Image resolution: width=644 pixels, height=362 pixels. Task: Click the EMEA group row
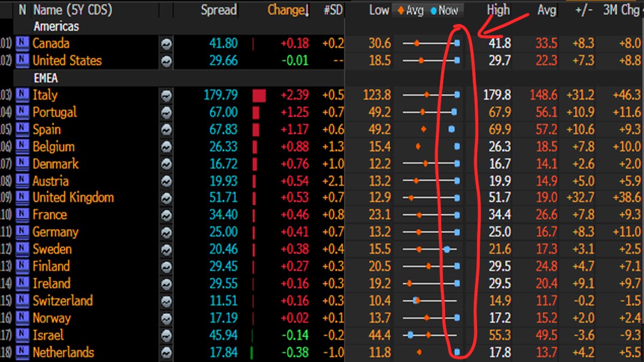pyautogui.click(x=46, y=78)
